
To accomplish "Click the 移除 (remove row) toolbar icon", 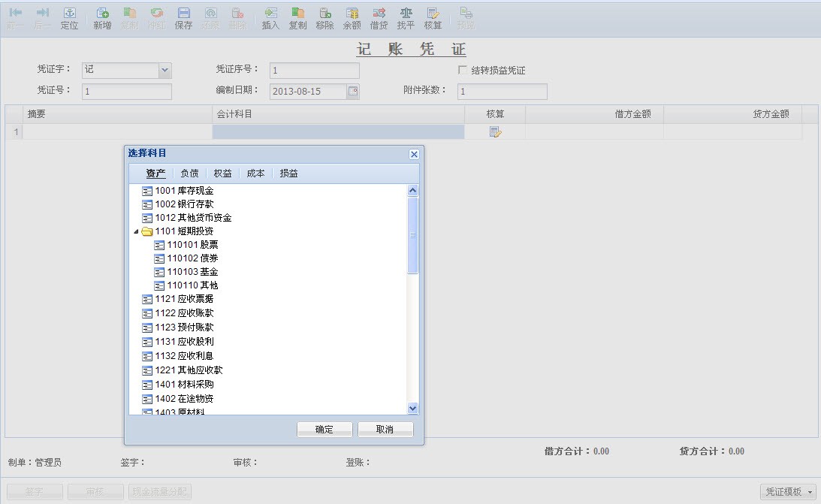I will click(x=324, y=18).
